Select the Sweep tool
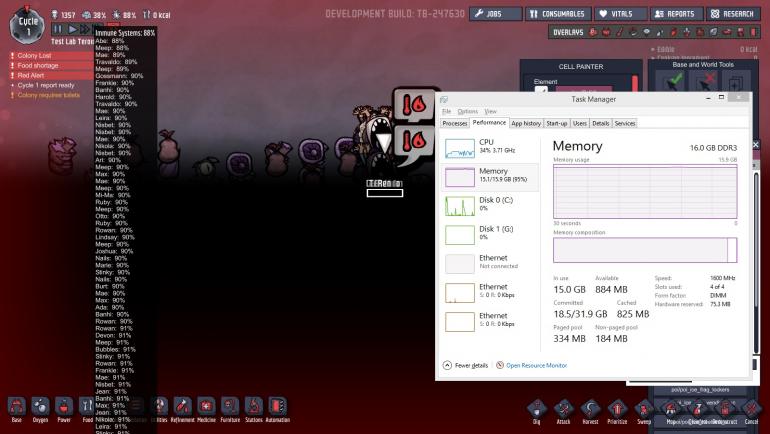The height and width of the screenshot is (434, 770). [644, 411]
